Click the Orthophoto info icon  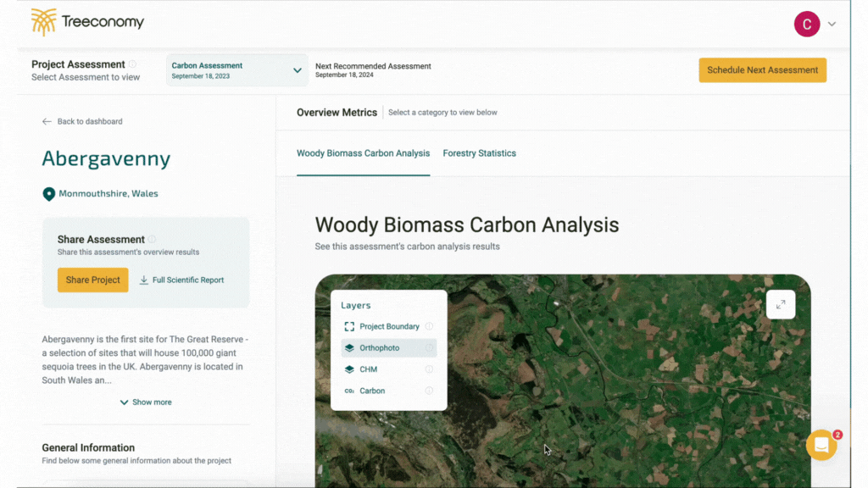pyautogui.click(x=429, y=348)
